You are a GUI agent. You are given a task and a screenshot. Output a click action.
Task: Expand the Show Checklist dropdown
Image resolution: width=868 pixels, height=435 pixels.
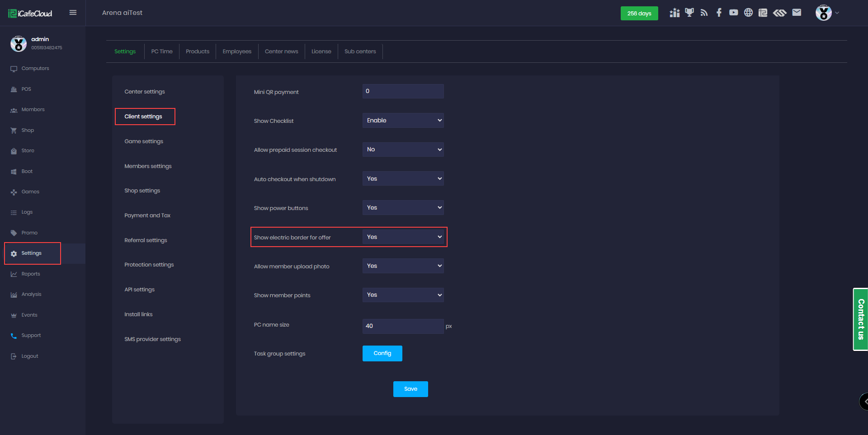pyautogui.click(x=403, y=121)
